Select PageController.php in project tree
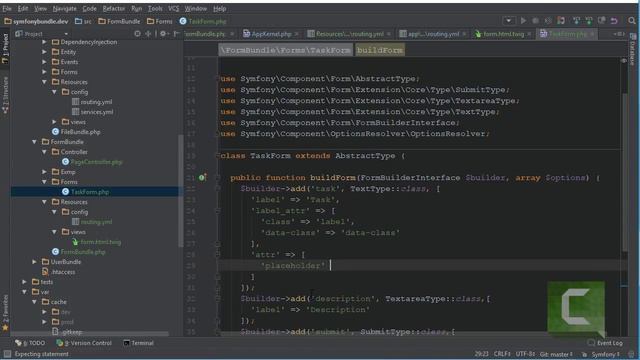Image resolution: width=640 pixels, height=360 pixels. coord(96,162)
